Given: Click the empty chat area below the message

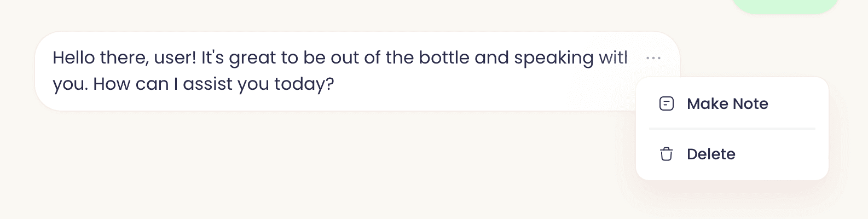Looking at the screenshot, I should 328,164.
